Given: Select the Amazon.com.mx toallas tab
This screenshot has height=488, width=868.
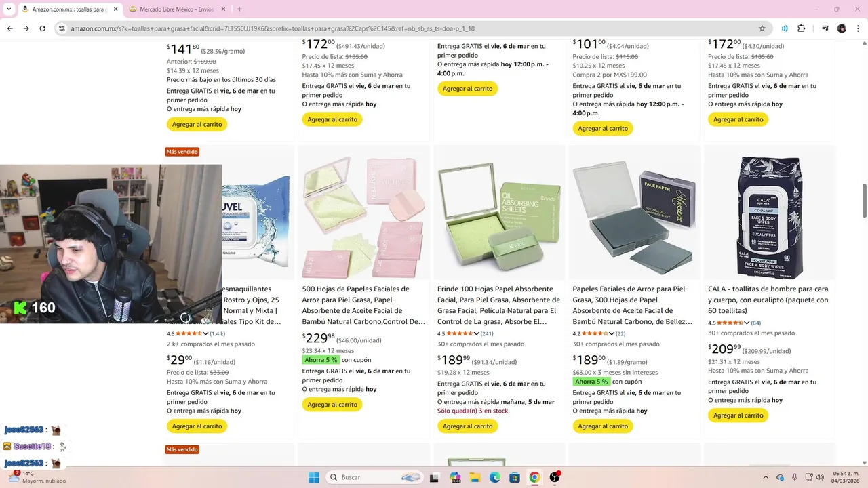Looking at the screenshot, I should pyautogui.click(x=68, y=9).
